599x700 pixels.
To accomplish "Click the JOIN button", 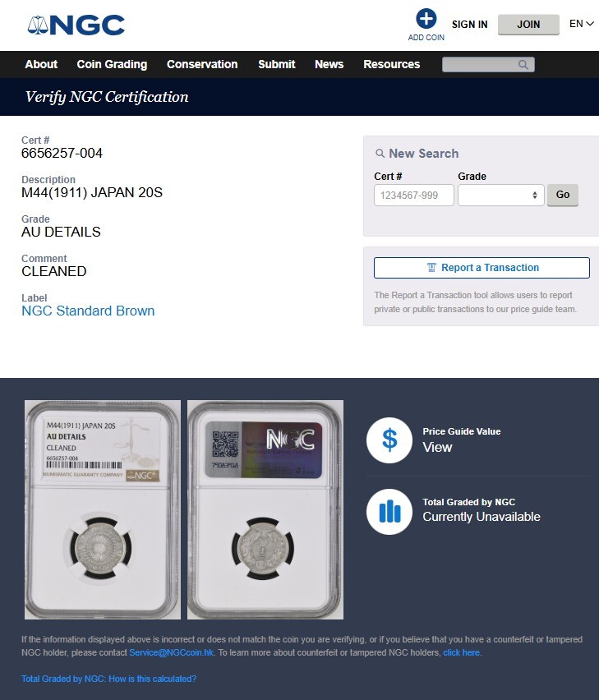I will point(528,25).
